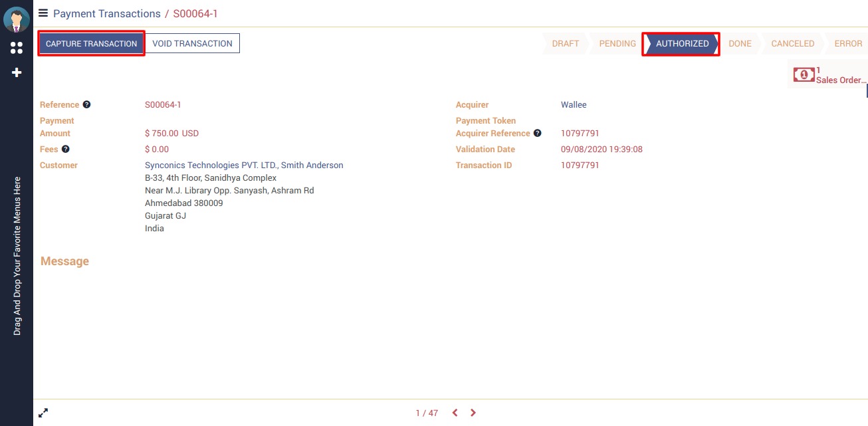
Task: Click the Capture Transaction button
Action: (x=91, y=44)
